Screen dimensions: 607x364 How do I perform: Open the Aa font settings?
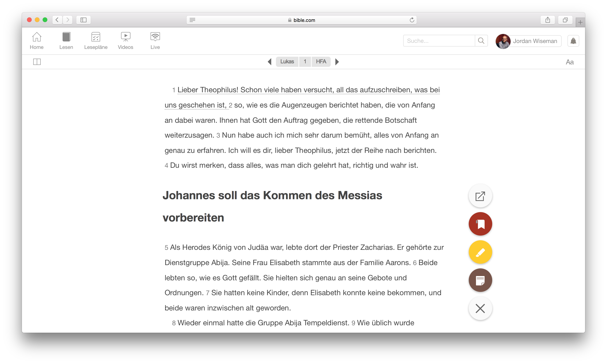569,62
